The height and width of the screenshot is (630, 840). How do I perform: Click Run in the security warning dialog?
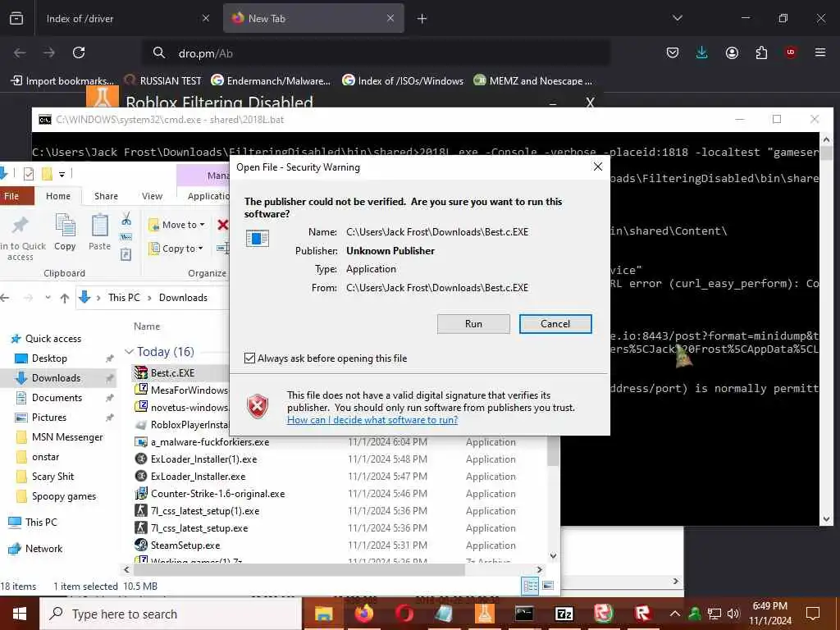click(x=473, y=323)
